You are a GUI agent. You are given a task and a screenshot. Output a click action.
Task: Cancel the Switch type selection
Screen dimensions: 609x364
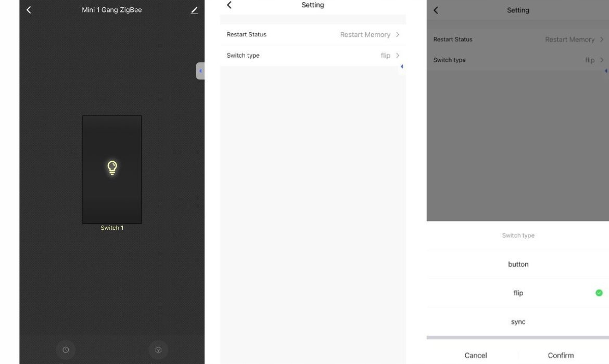475,355
